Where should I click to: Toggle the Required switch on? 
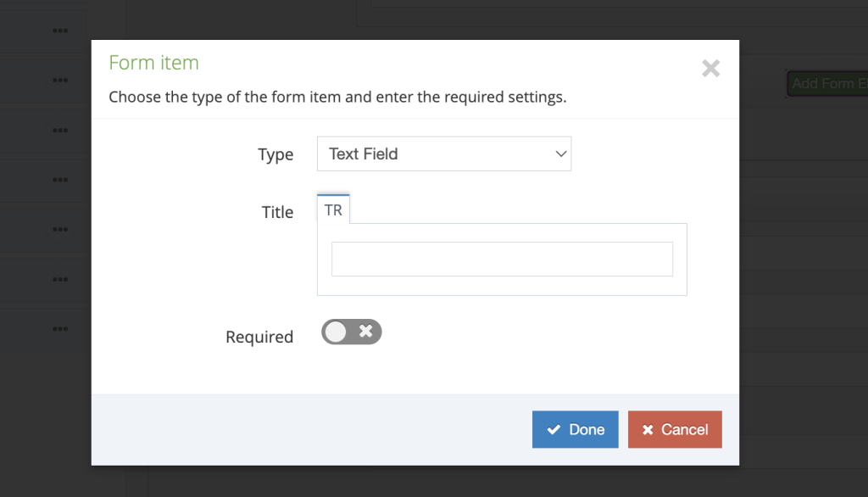[351, 332]
